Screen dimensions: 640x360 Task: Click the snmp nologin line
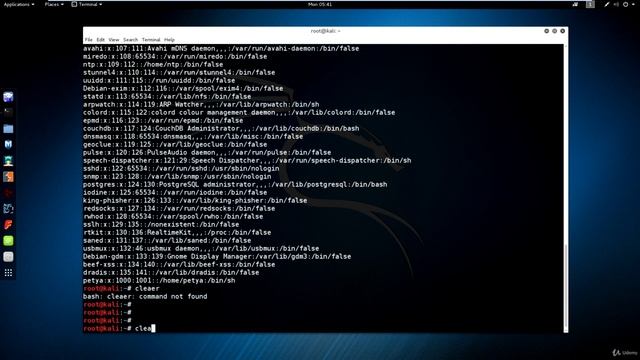(177, 177)
